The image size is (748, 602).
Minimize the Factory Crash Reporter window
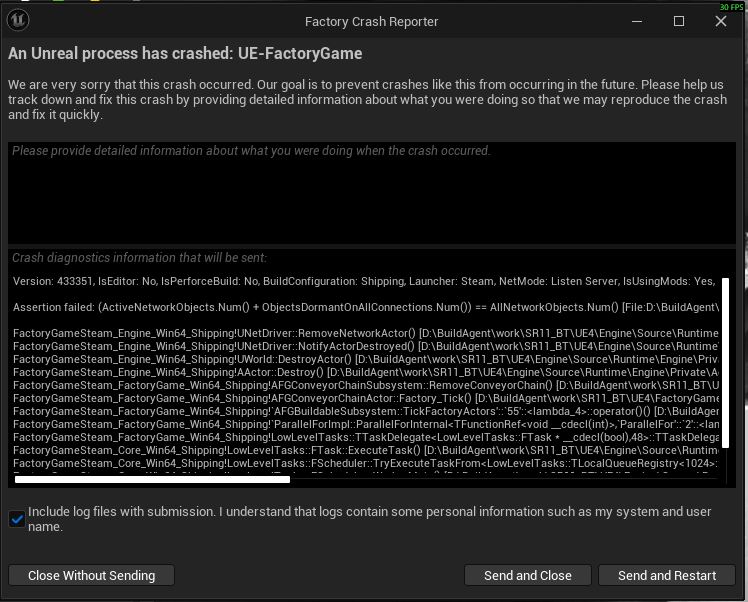point(637,21)
